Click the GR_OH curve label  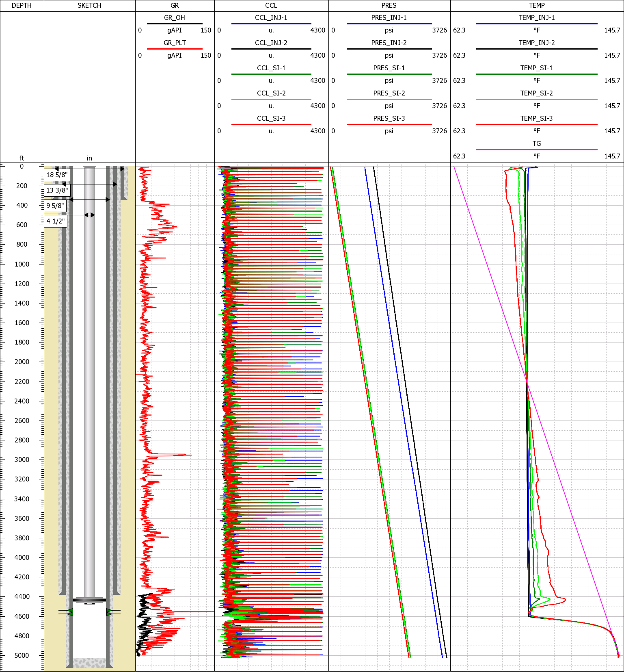point(175,17)
